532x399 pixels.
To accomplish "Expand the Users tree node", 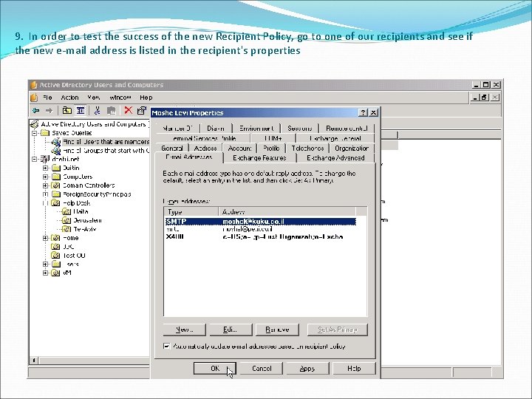I will click(x=45, y=265).
